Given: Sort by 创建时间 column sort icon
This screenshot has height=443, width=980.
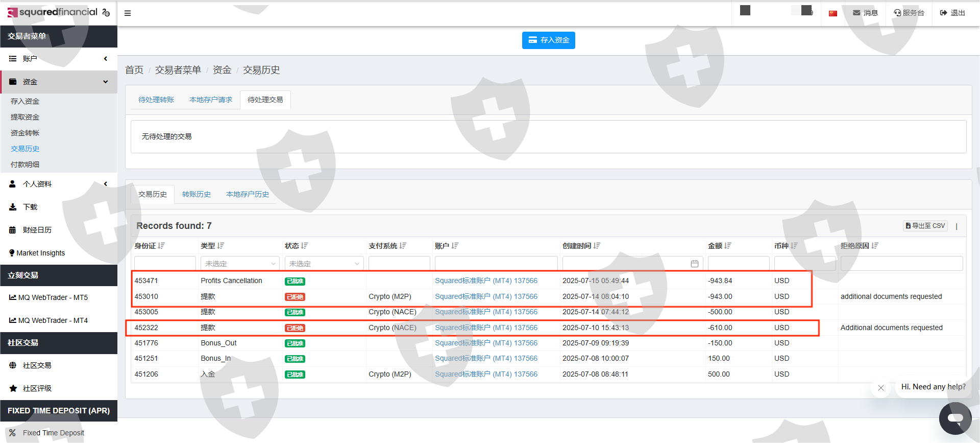Looking at the screenshot, I should click(x=597, y=246).
